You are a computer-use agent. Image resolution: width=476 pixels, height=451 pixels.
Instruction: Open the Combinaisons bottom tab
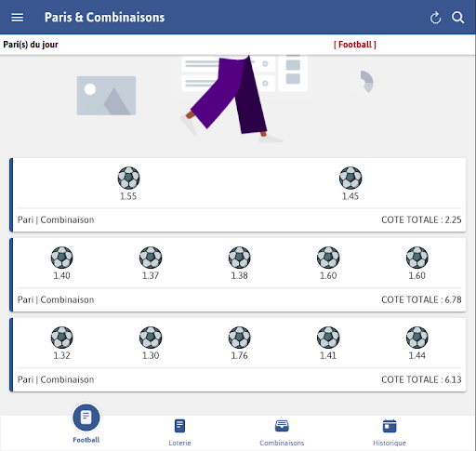(x=282, y=432)
